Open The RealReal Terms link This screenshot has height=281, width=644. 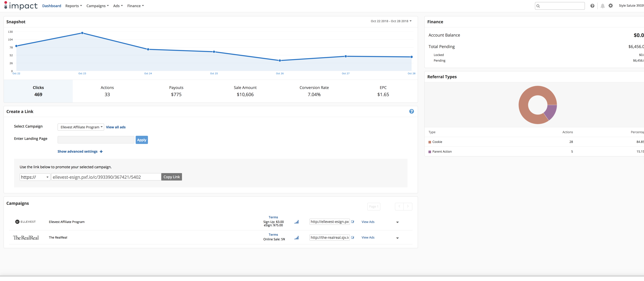[273, 235]
